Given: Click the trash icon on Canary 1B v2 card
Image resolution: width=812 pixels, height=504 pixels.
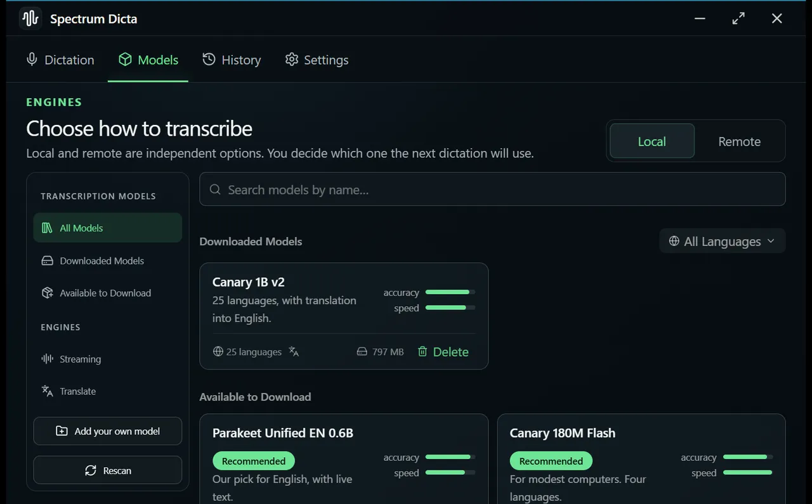Looking at the screenshot, I should (x=422, y=351).
